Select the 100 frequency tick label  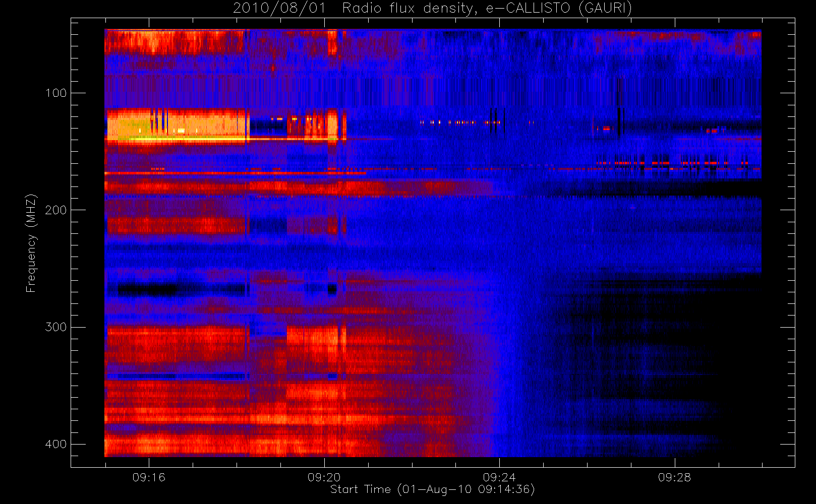click(56, 93)
